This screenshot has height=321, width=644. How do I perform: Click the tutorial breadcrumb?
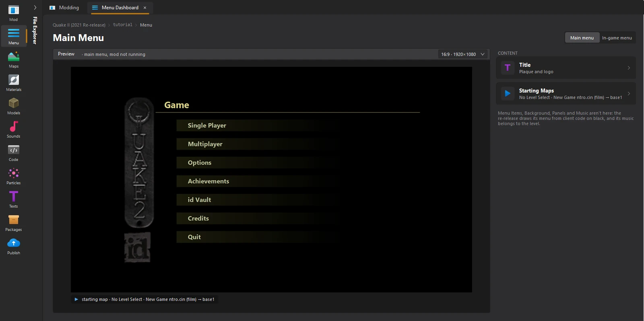tap(123, 25)
